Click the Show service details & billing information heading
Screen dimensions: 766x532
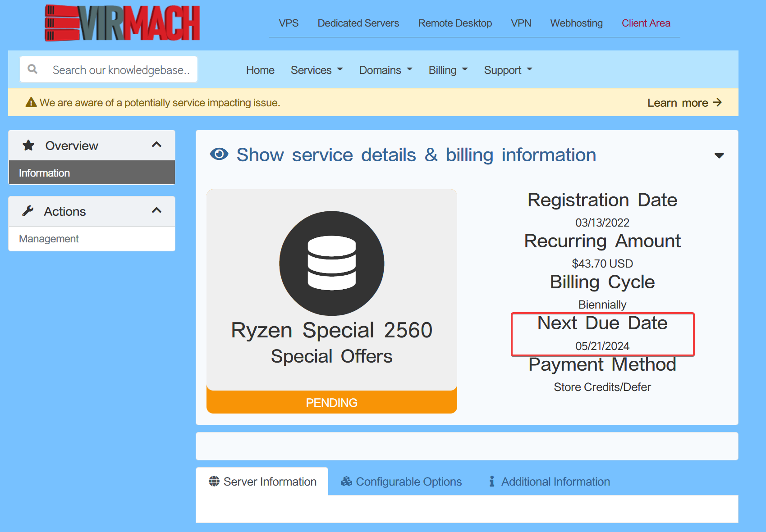click(416, 155)
